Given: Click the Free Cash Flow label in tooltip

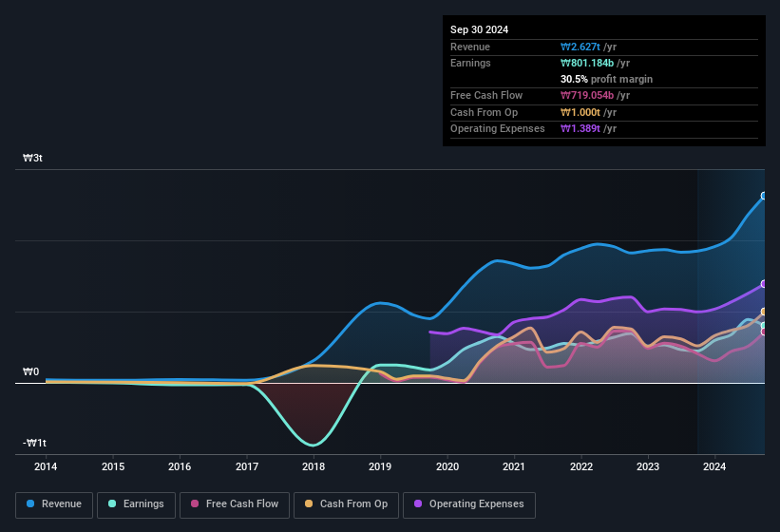Looking at the screenshot, I should 486,95.
